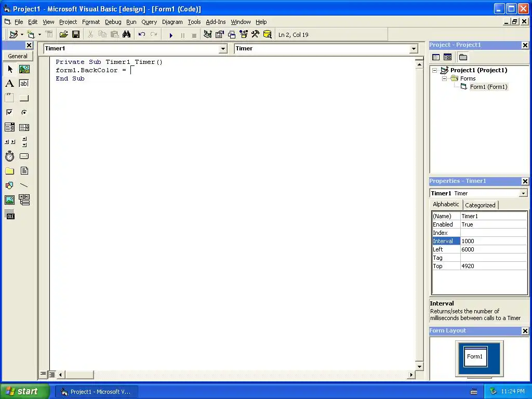
Task: Switch to Procedure View button
Action: 43,374
